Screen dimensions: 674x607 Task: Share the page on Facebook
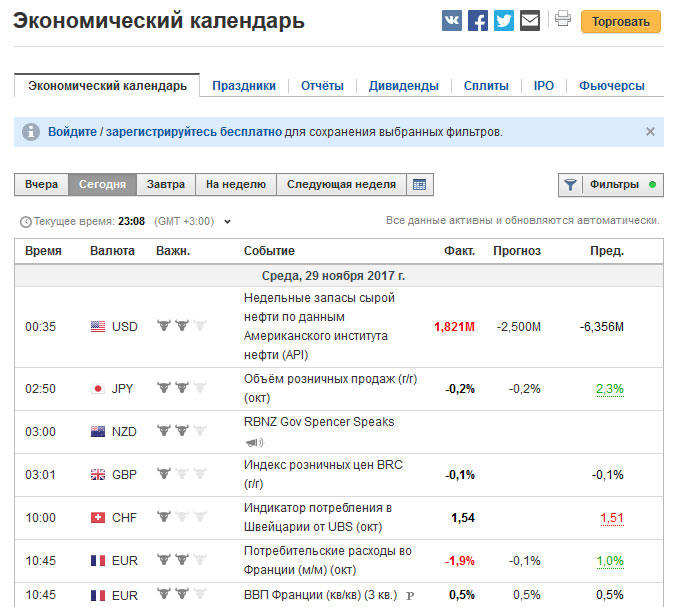pos(478,20)
